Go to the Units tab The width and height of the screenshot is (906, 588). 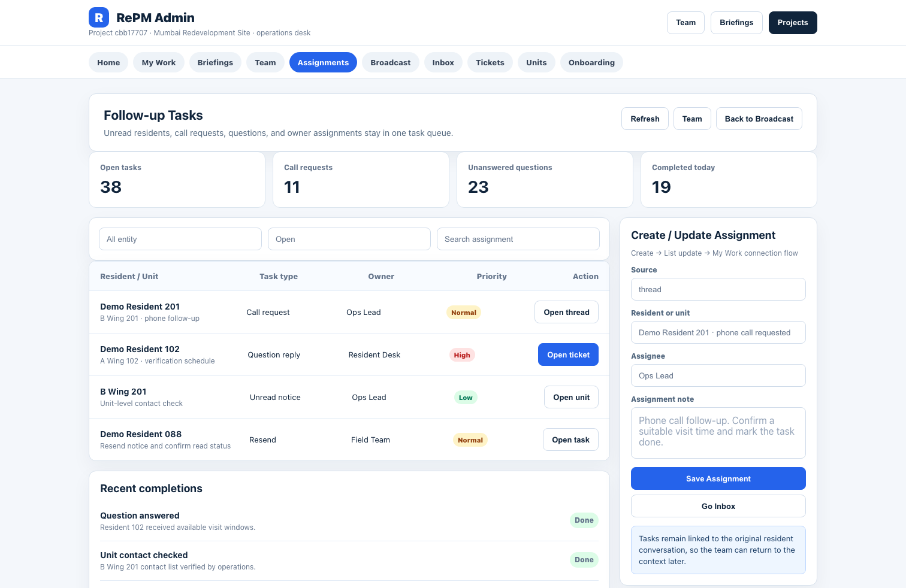(536, 62)
